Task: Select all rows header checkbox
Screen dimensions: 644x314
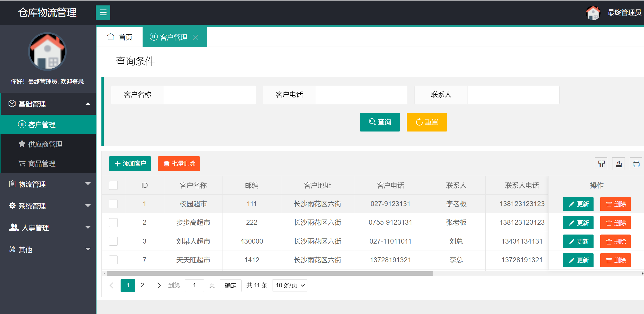Action: coord(113,185)
